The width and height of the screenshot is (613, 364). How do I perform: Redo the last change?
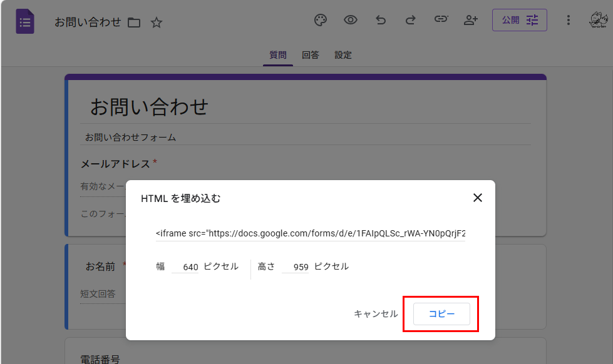point(410,19)
